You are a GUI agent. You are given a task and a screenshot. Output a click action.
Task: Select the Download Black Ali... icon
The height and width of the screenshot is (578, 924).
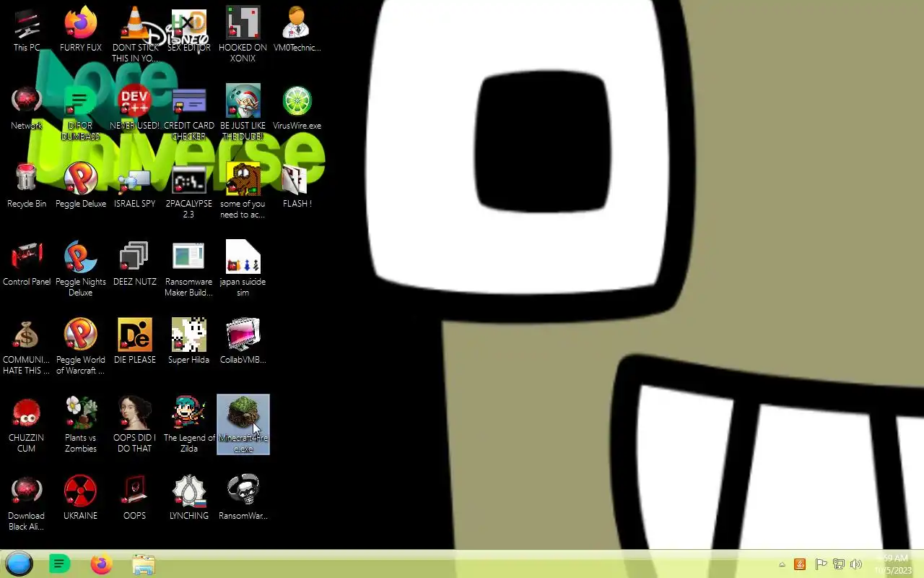click(27, 503)
